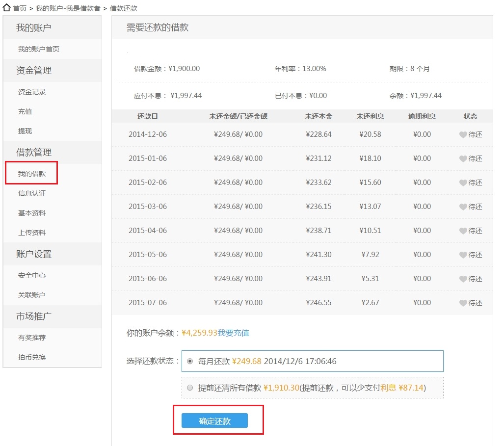504x446 pixels.
Task: Click heart status icon for 2015-01-06 row
Action: point(463,159)
